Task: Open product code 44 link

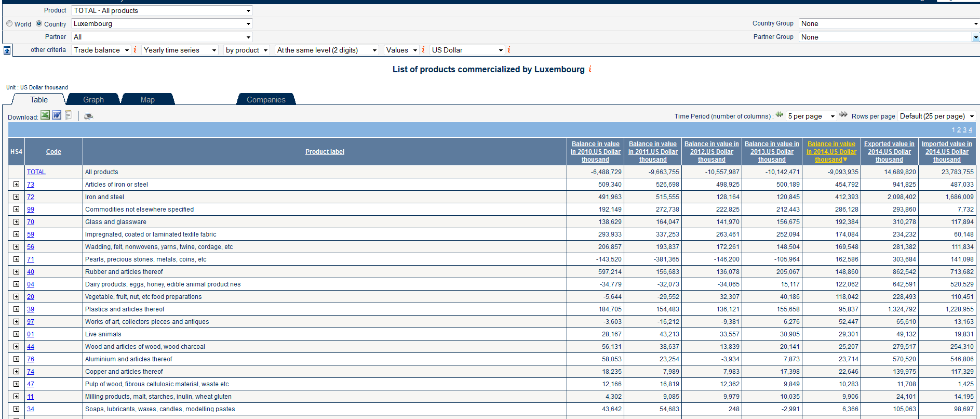Action: [31, 347]
